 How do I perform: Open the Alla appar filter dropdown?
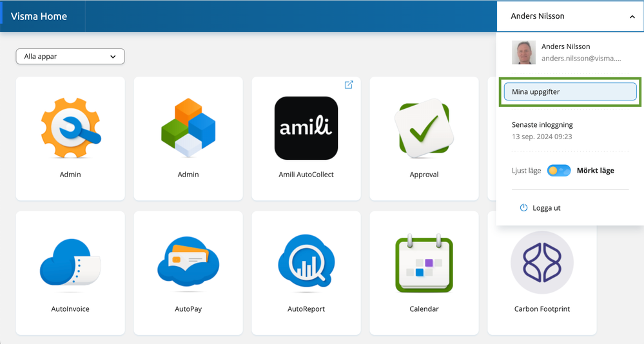pyautogui.click(x=70, y=57)
